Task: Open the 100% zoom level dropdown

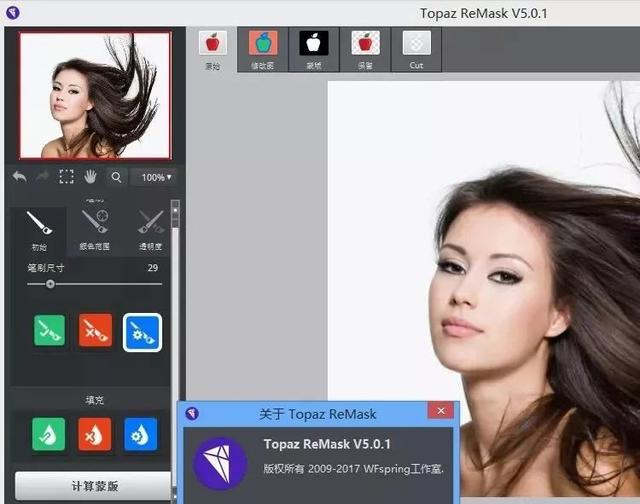Action: [156, 178]
